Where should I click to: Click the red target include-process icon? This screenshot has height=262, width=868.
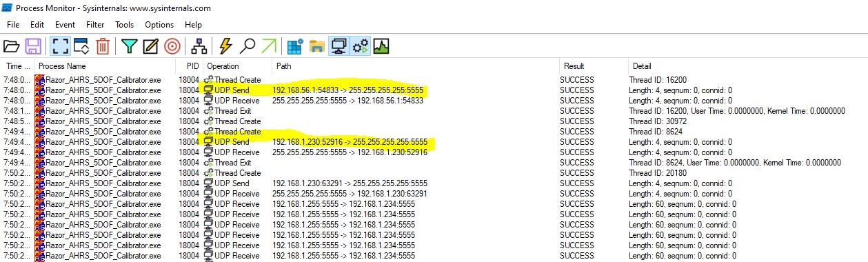[172, 46]
